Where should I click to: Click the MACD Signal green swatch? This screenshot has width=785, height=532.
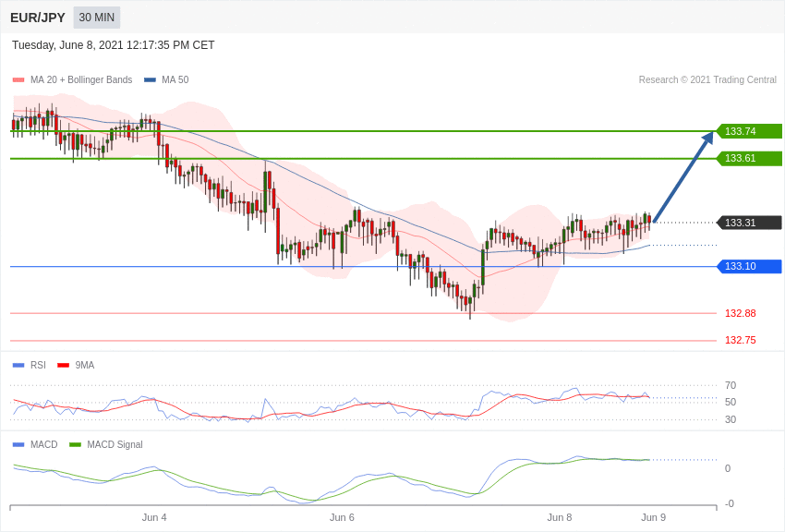coord(75,444)
